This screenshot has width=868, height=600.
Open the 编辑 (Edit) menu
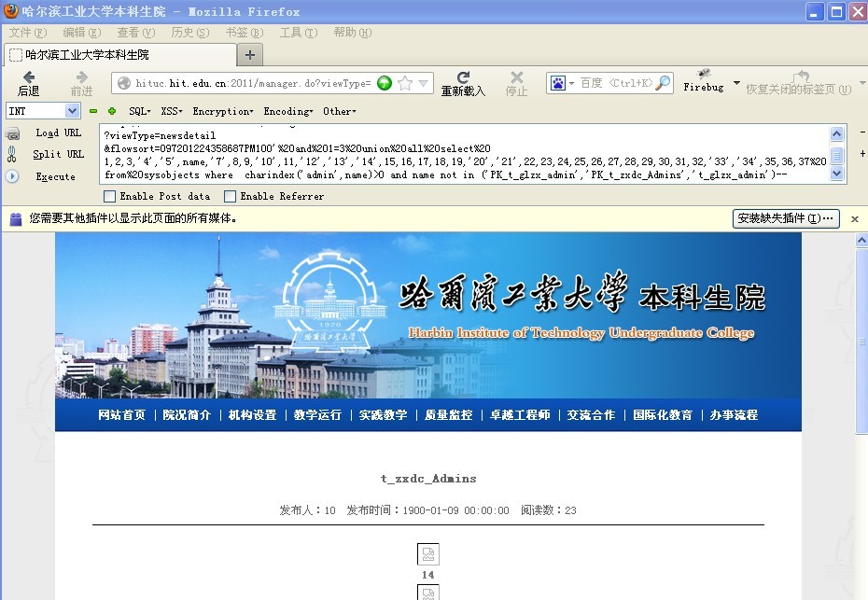tap(82, 32)
